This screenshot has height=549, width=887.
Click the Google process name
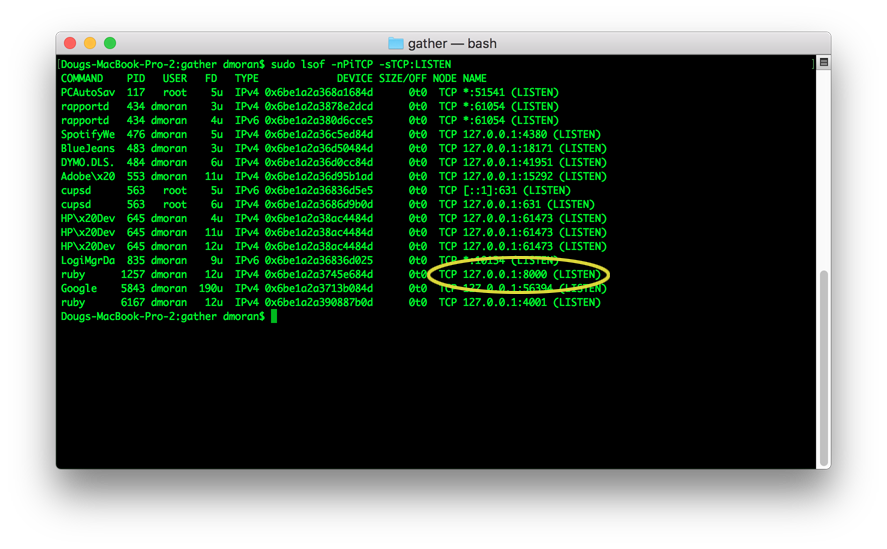click(79, 289)
